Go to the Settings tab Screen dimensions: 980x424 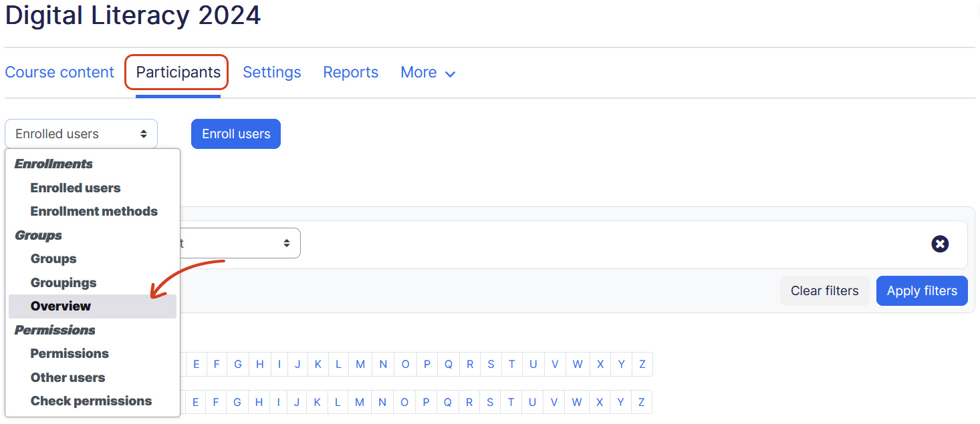point(271,72)
